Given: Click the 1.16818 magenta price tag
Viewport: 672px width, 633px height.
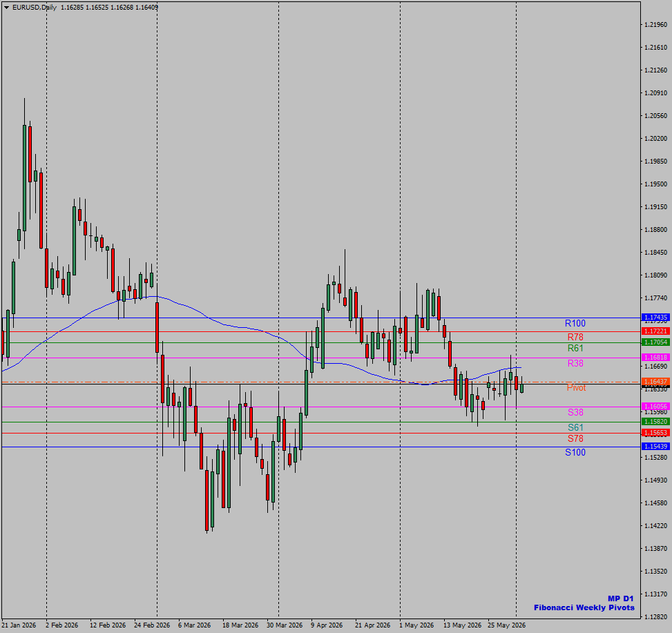Looking at the screenshot, I should 655,357.
